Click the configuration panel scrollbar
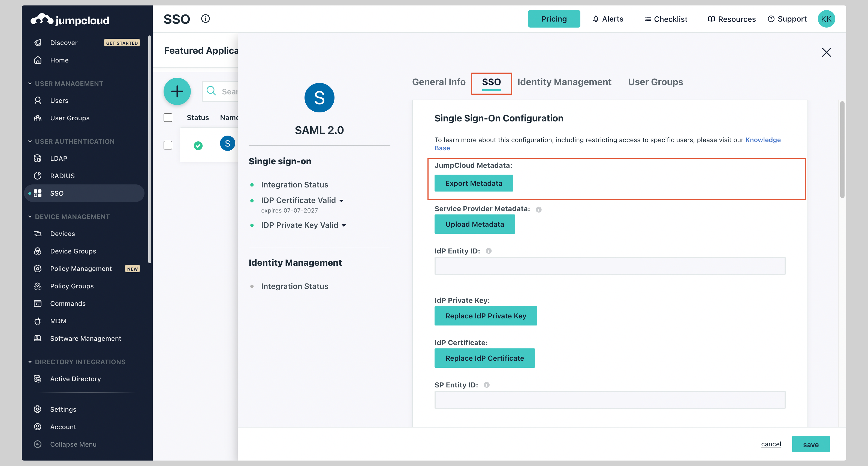This screenshot has width=868, height=466. tap(842, 150)
